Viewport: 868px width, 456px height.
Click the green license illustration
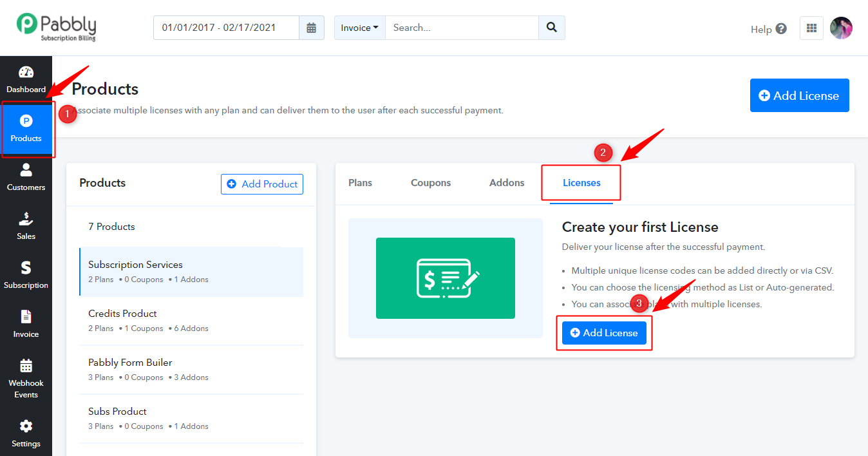coord(446,278)
